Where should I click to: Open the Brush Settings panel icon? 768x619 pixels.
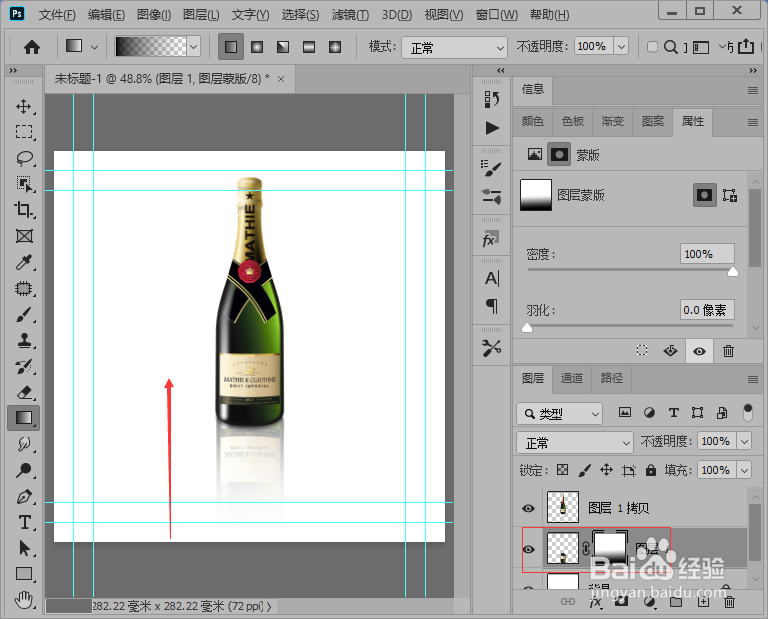pyautogui.click(x=491, y=169)
